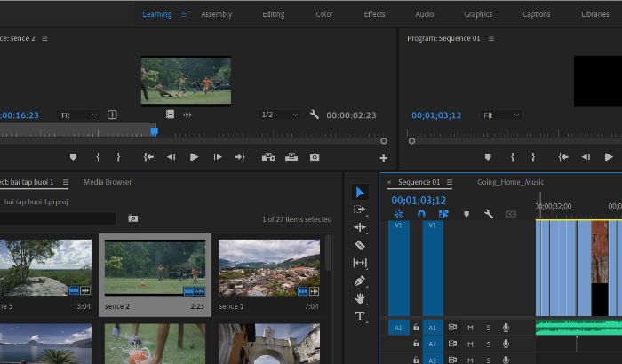Open Timeline Display Settings wrench
This screenshot has height=364, width=622.
point(489,214)
